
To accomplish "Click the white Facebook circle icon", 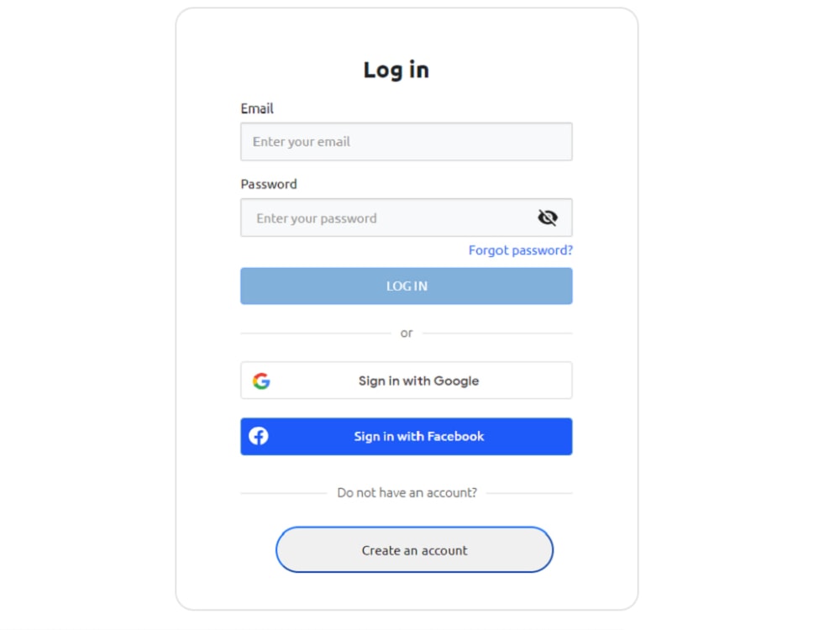I will pyautogui.click(x=259, y=436).
